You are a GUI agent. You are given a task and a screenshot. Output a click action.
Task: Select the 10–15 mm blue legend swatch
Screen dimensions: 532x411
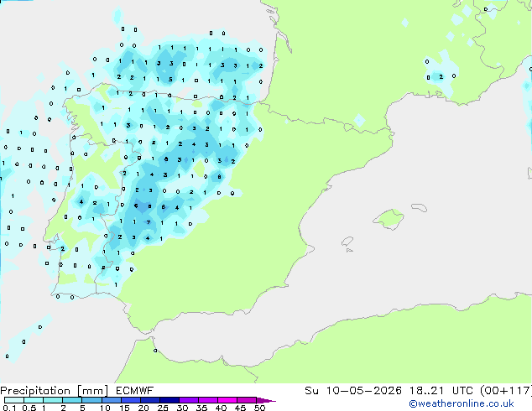(x=111, y=400)
